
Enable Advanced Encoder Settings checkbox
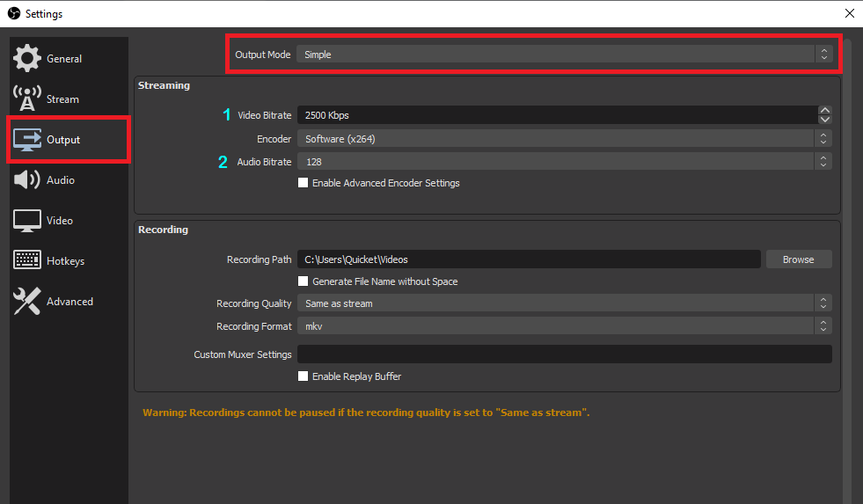(x=303, y=183)
